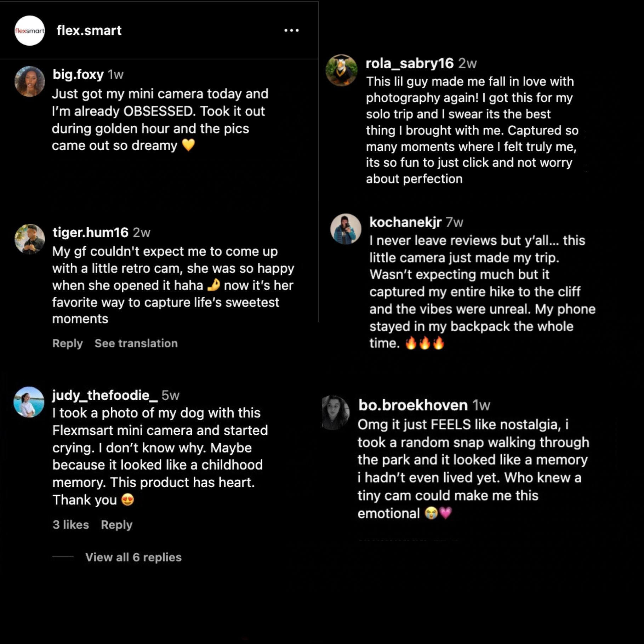This screenshot has height=644, width=644.
Task: Click the bo.broekhoven username
Action: click(412, 405)
